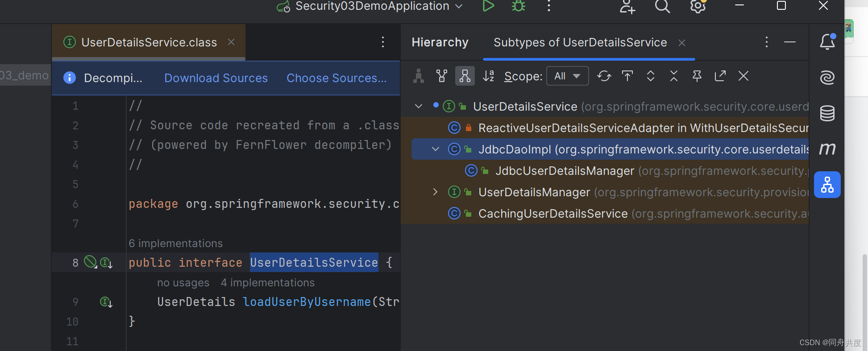
Task: Click the loadUserByUsername method name
Action: click(307, 302)
